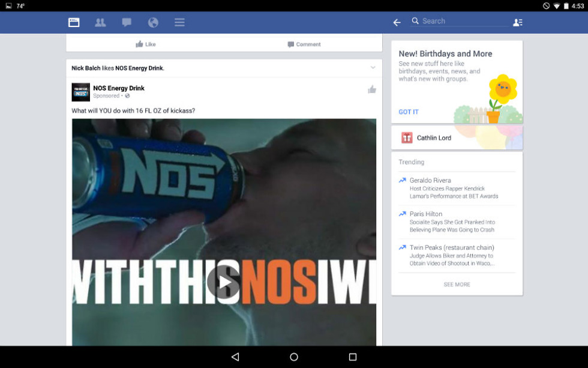Open Cathlin Lord's birthday entry

coord(457,137)
